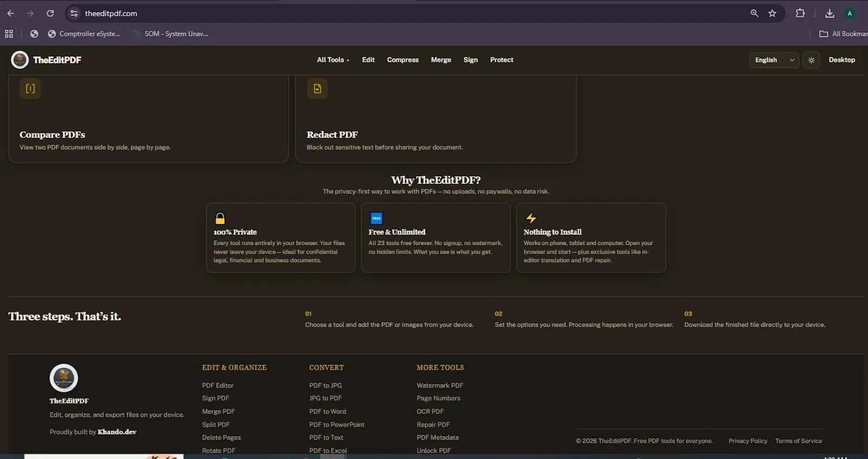Viewport: 868px width, 459px height.
Task: Open the apps grid icon in bookmarks bar
Action: (x=9, y=34)
